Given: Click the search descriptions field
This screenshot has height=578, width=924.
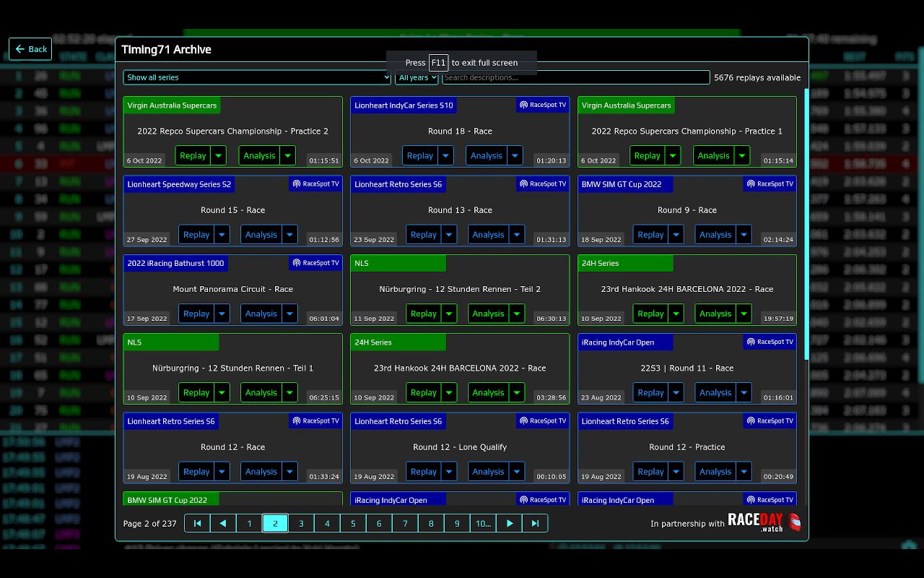Looking at the screenshot, I should tap(576, 77).
